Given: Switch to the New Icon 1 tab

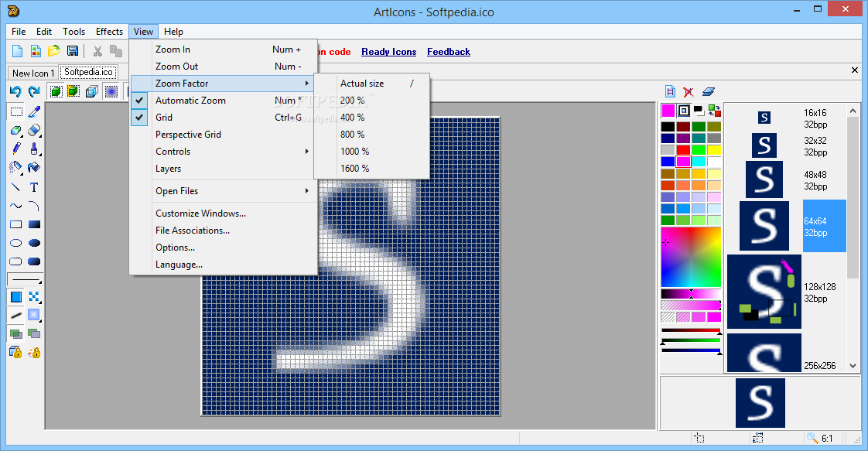Looking at the screenshot, I should click(33, 73).
